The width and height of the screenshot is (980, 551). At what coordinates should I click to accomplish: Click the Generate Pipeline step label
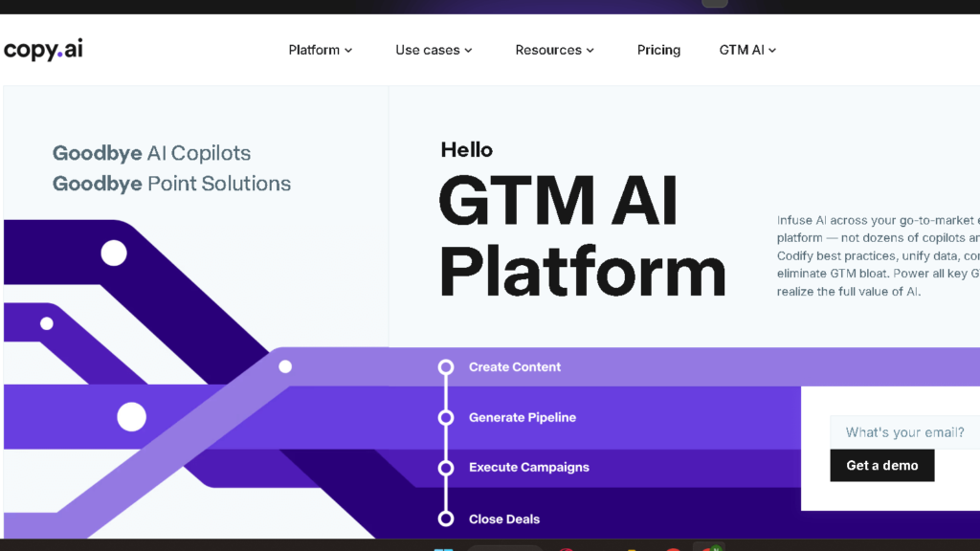(x=522, y=417)
